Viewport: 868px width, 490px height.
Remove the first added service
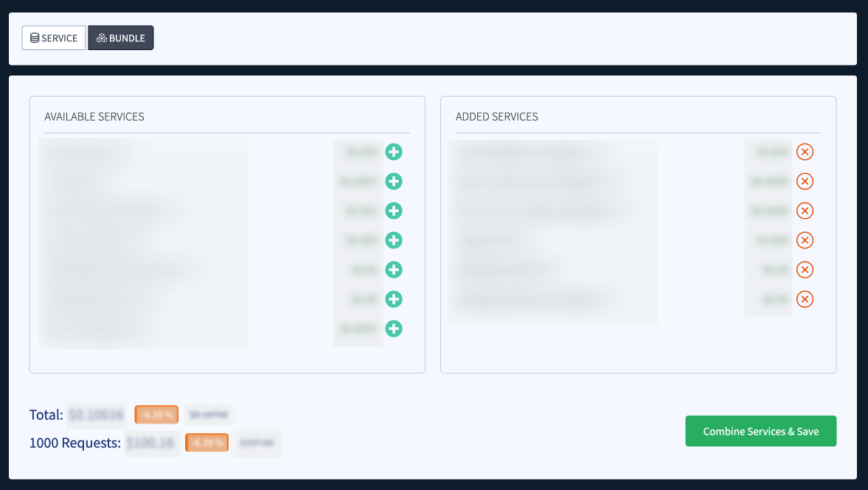pos(805,152)
